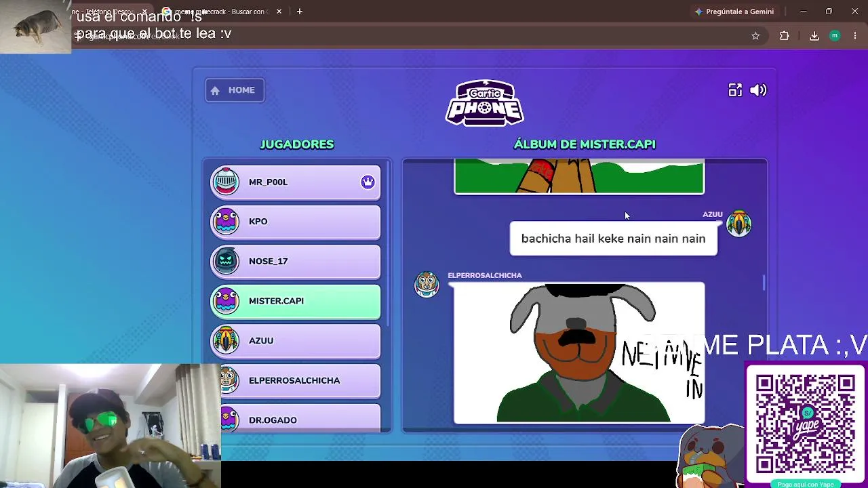Click MR_P00L's knight helmet avatar

click(226, 182)
